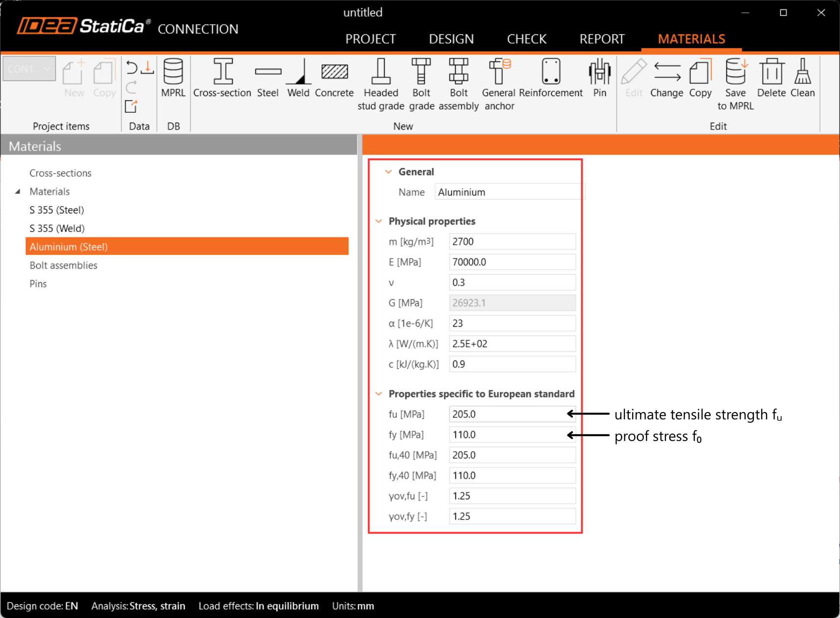Screen dimensions: 840x618
Task: Open the CON1 project item dropdown
Action: point(29,69)
